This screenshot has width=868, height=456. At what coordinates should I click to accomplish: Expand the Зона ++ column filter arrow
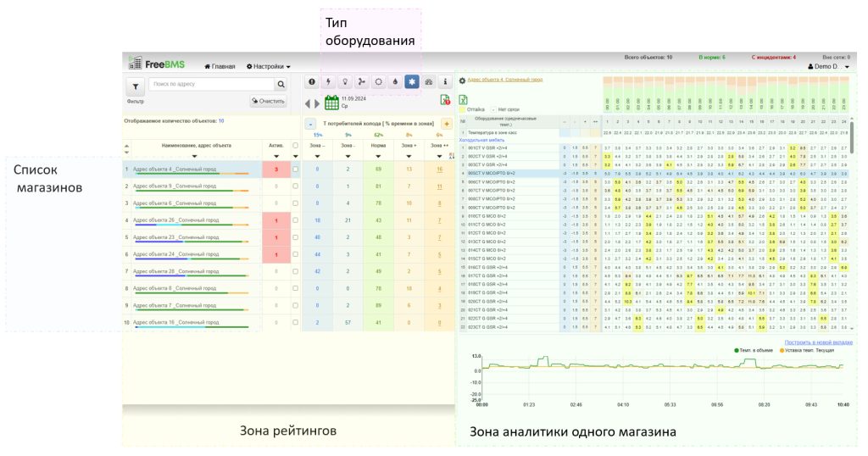pos(439,157)
